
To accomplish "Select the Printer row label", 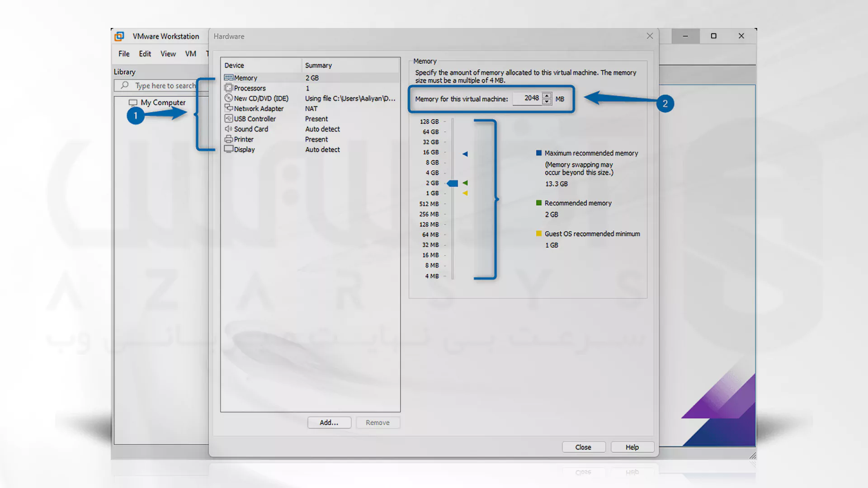I will click(244, 139).
